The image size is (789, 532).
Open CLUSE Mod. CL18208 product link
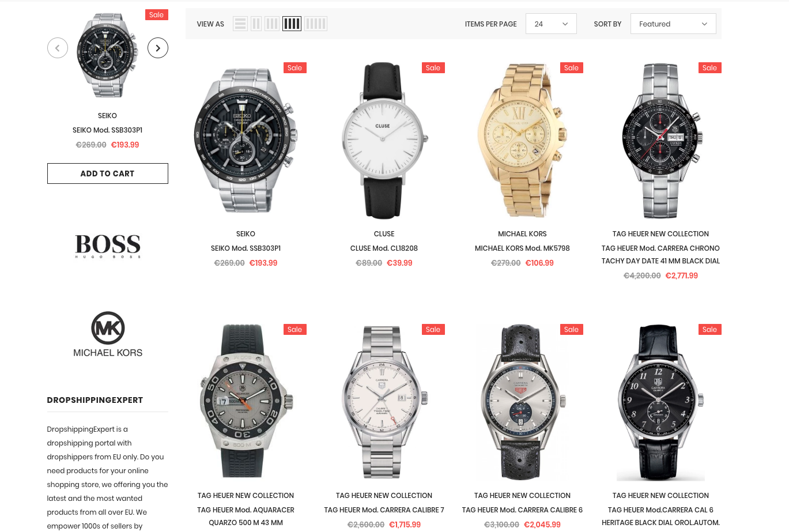384,248
